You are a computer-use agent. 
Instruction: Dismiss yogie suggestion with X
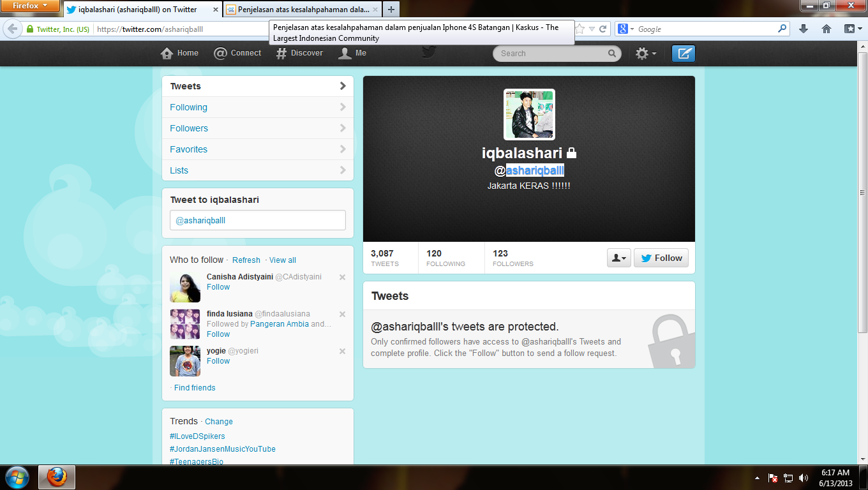pyautogui.click(x=342, y=351)
